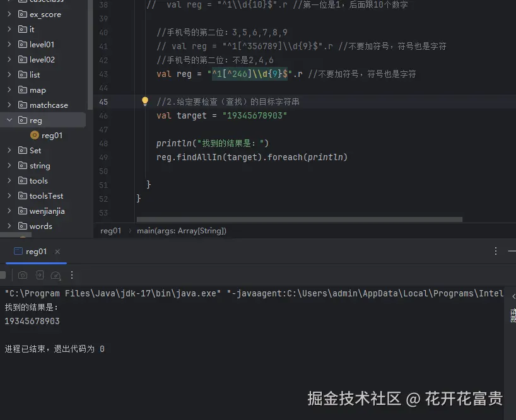
Task: Click the reg.findAllIn(target) code line
Action: tap(252, 157)
